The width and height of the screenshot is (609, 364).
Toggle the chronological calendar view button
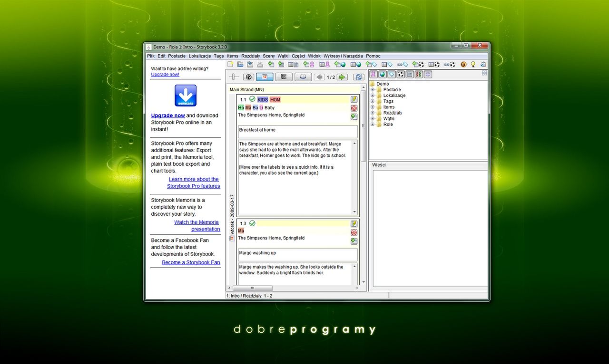(265, 77)
